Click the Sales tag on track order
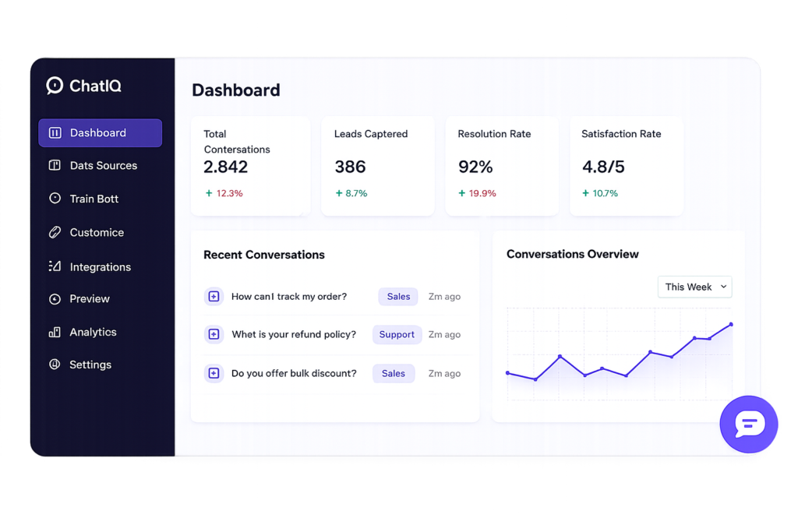This screenshot has width=798, height=532. (398, 297)
